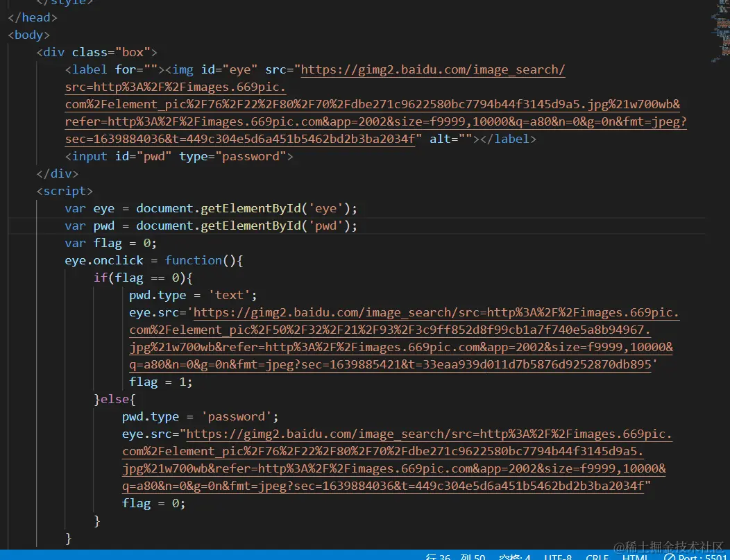Click the var flag = 0 line
The image size is (730, 560).
(x=111, y=243)
